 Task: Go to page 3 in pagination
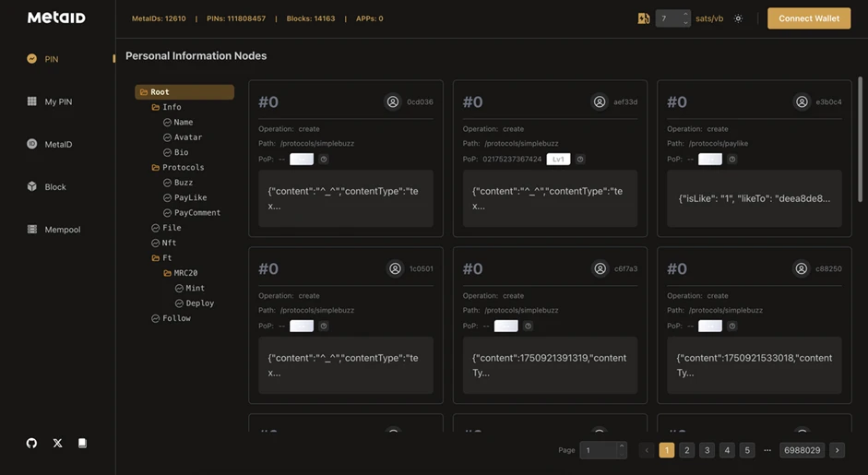coord(707,450)
